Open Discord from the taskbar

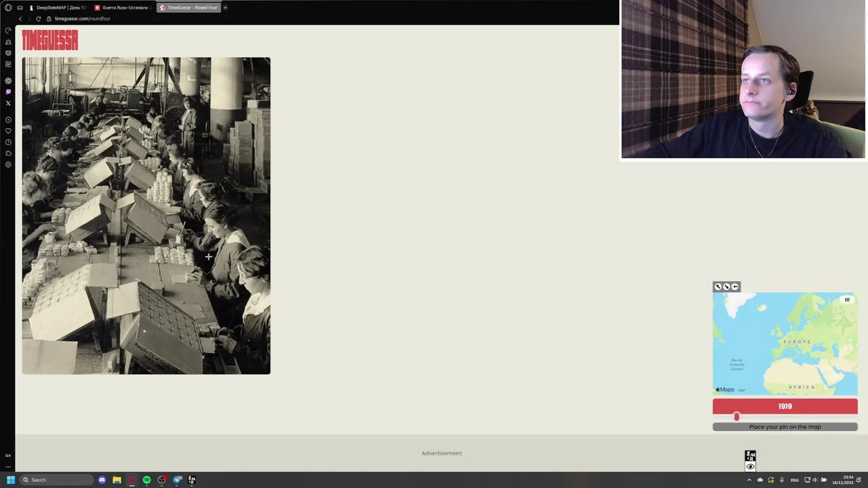pyautogui.click(x=102, y=480)
